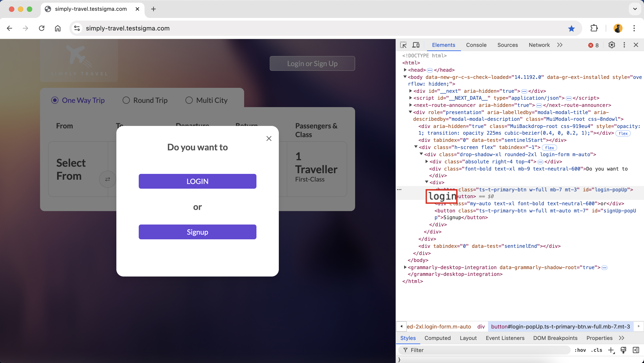Screen dimensions: 644x363
Task: Switch to the Console tab
Action: [x=476, y=45]
